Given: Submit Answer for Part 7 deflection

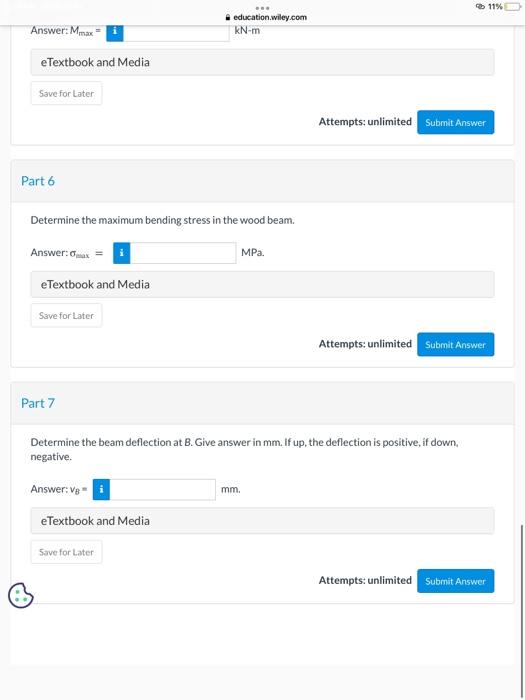Looking at the screenshot, I should 455,581.
